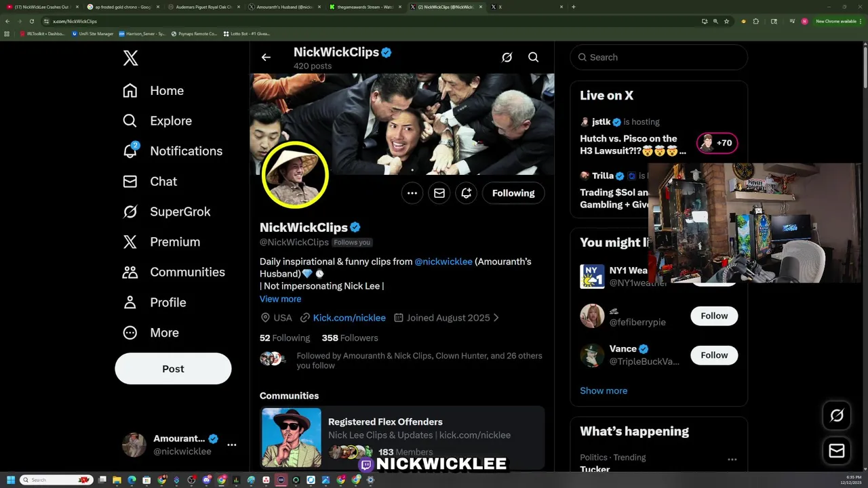Search NickWickClips posts with magnifier icon

coord(533,58)
